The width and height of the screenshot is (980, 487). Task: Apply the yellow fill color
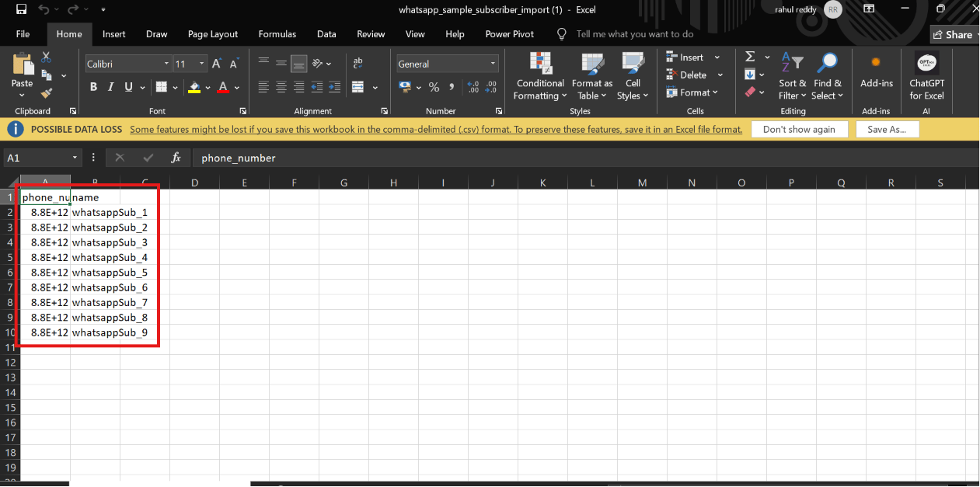194,87
